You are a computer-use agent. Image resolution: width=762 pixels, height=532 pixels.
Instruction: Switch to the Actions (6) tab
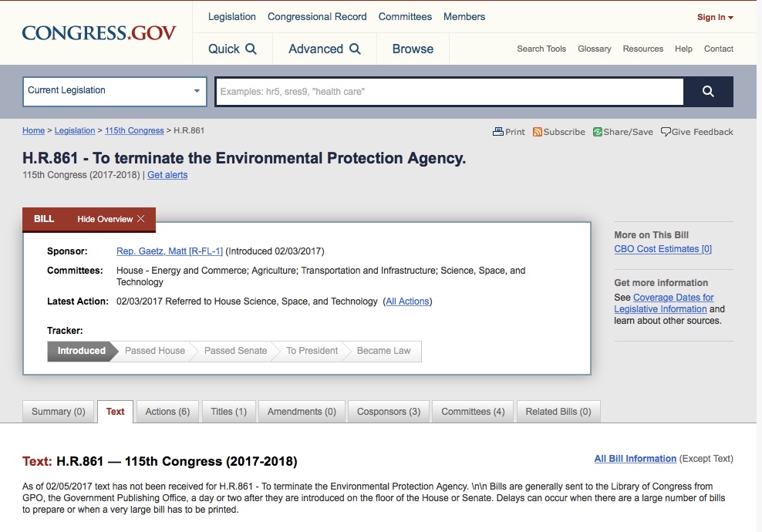coord(167,412)
